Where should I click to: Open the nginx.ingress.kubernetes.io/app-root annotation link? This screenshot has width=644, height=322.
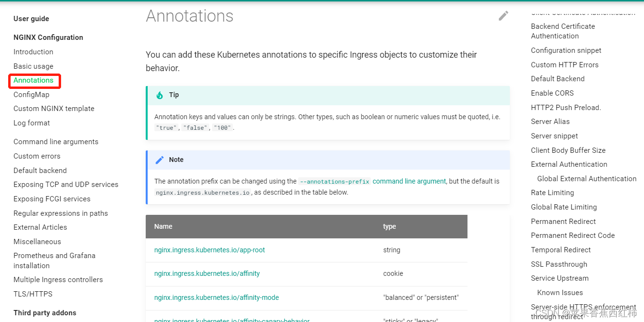click(210, 250)
